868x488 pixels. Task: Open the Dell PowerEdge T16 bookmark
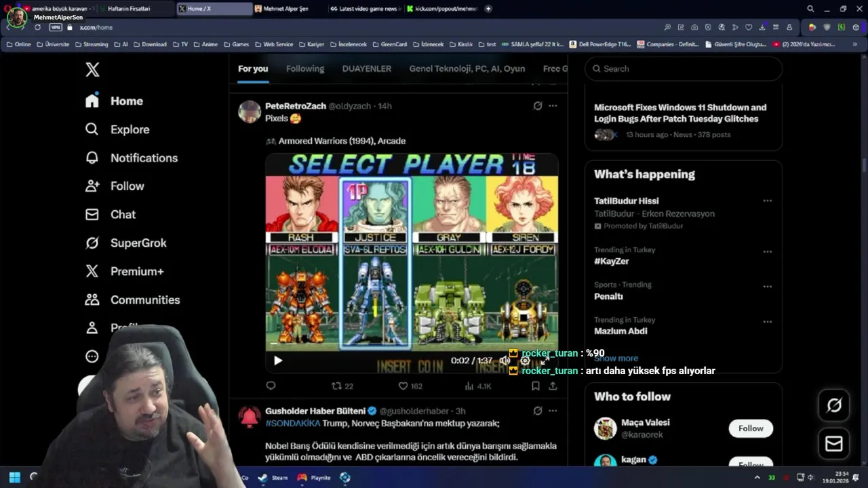click(x=600, y=44)
